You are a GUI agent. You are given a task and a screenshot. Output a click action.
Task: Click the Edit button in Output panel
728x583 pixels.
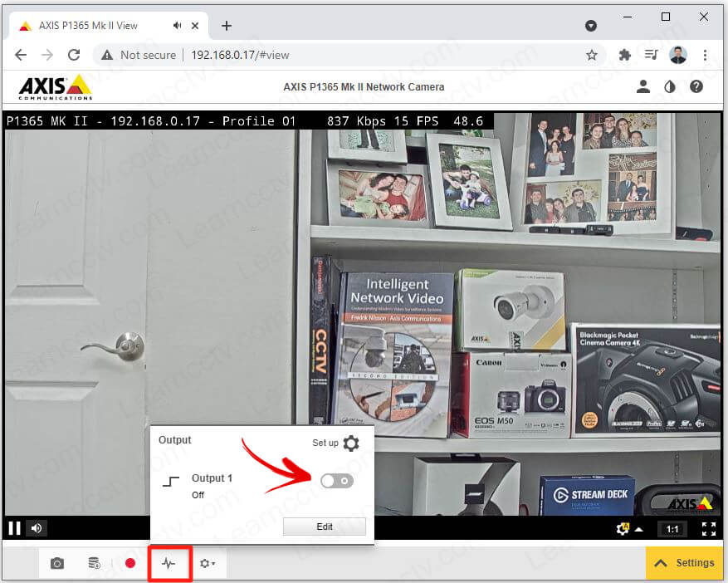coord(325,527)
